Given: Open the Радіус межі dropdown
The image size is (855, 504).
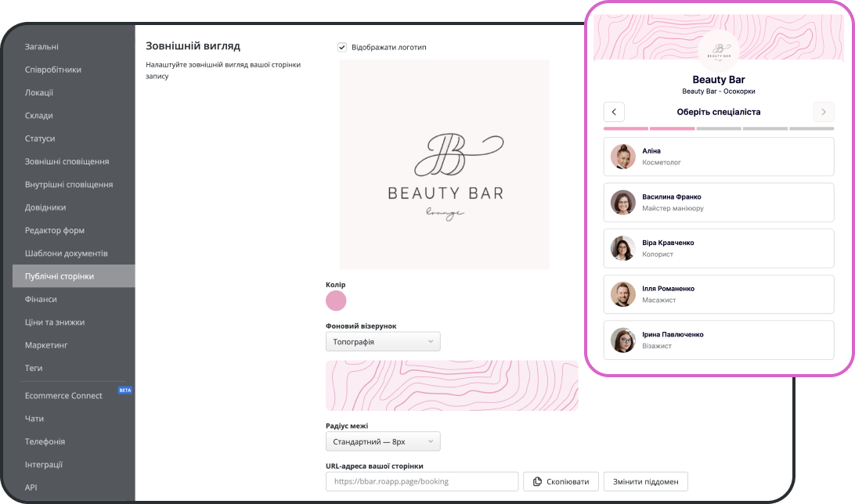Looking at the screenshot, I should (x=383, y=441).
